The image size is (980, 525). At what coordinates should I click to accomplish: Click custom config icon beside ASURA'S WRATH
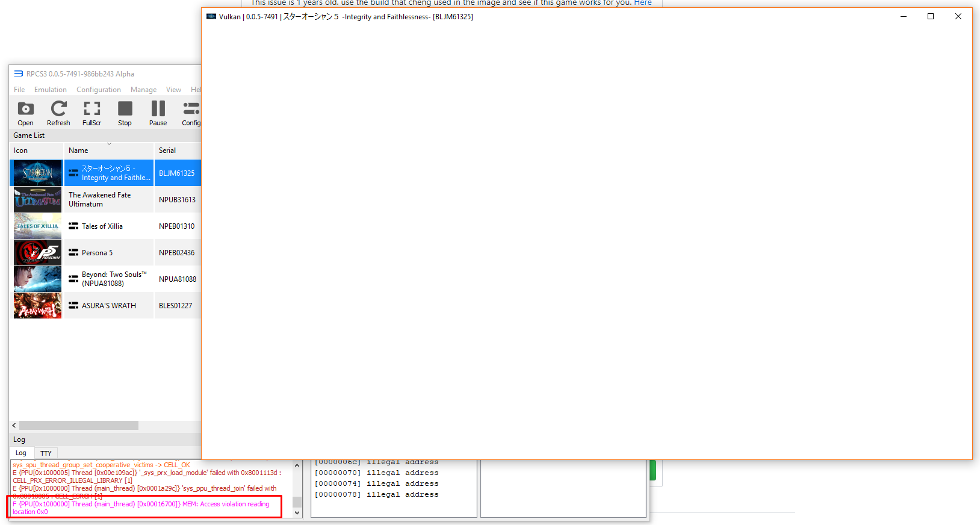[x=73, y=305]
